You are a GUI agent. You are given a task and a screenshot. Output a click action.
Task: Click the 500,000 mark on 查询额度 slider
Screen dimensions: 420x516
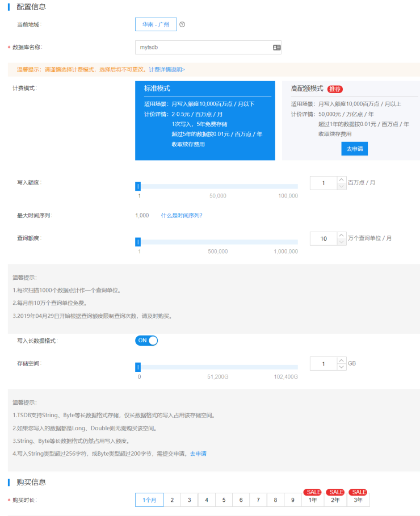pos(217,251)
